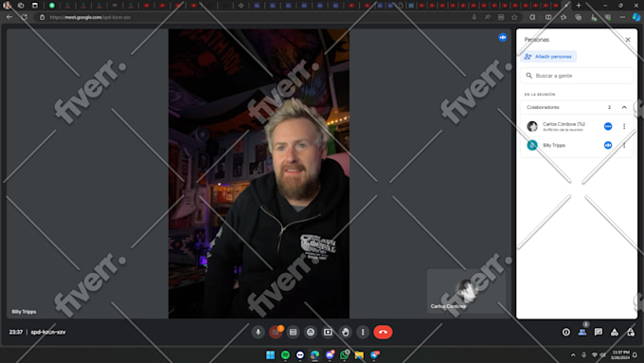Viewport: 644px width, 363px height.
Task: Toggle the people panel icon
Action: click(582, 332)
